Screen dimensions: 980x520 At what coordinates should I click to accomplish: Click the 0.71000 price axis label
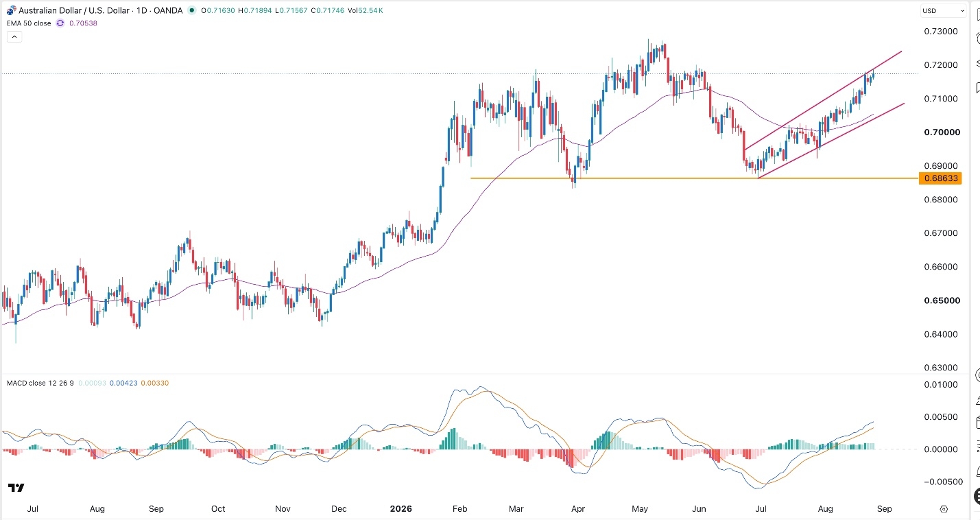point(941,99)
